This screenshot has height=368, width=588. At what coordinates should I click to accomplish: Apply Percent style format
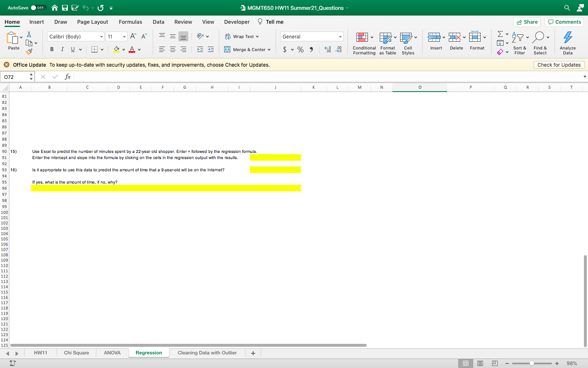(301, 49)
